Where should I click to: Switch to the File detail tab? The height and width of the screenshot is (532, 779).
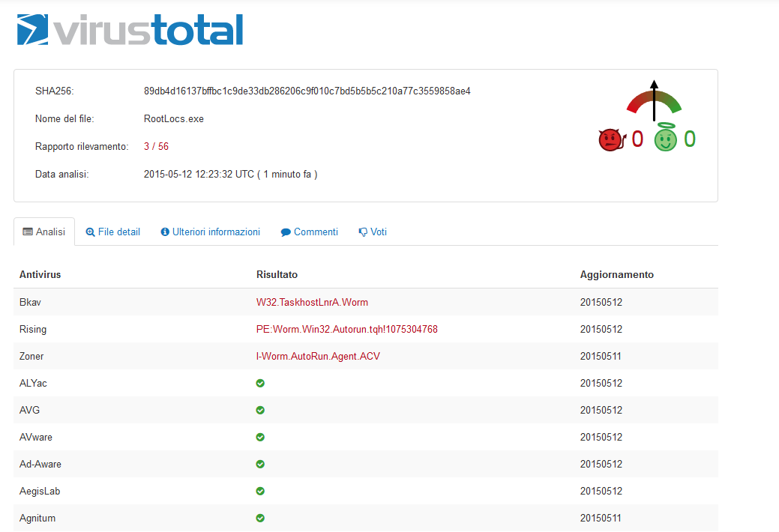click(113, 232)
